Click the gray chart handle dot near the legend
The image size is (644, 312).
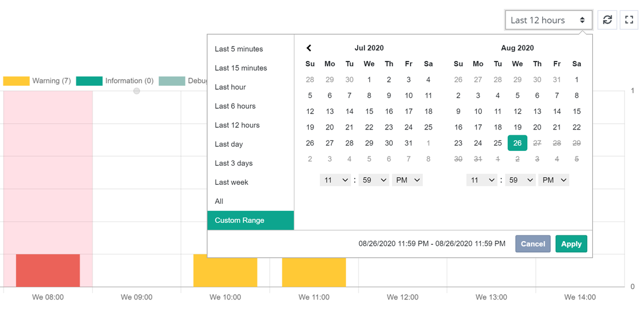pos(137,91)
